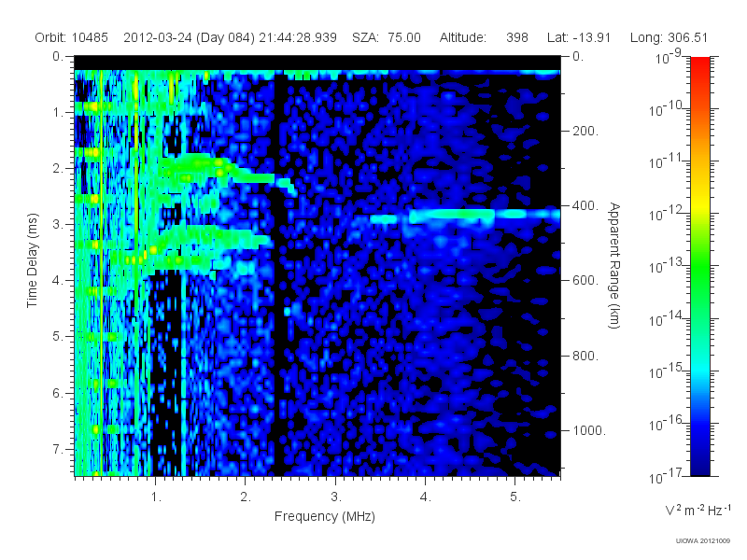Viewport: 747px width, 560px height.
Task: Click apparent range tick label 200.
Action: click(x=585, y=131)
